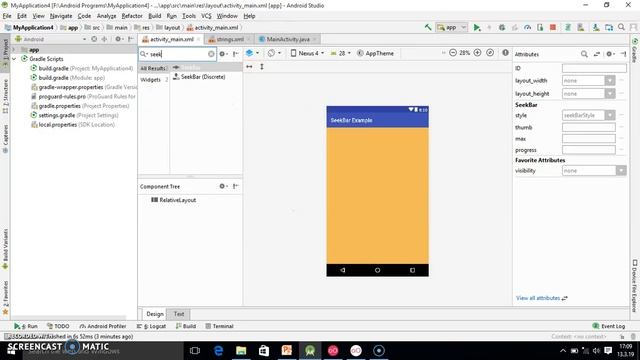
Task: Click the Make Project hammer icon
Action: [428, 27]
